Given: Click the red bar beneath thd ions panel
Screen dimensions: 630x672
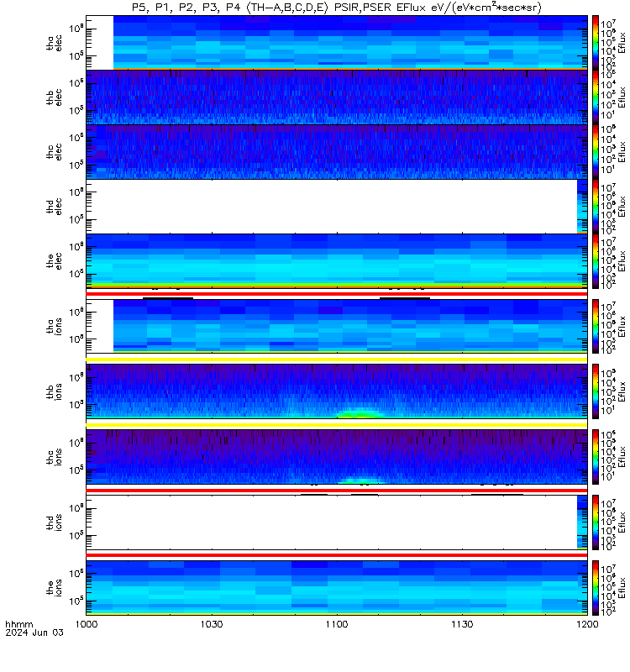Looking at the screenshot, I should pyautogui.click(x=337, y=555).
